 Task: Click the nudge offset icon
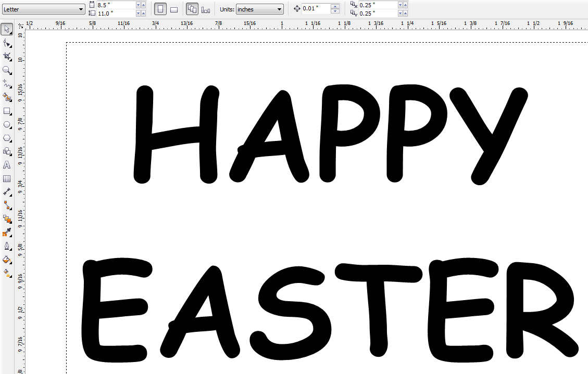297,9
